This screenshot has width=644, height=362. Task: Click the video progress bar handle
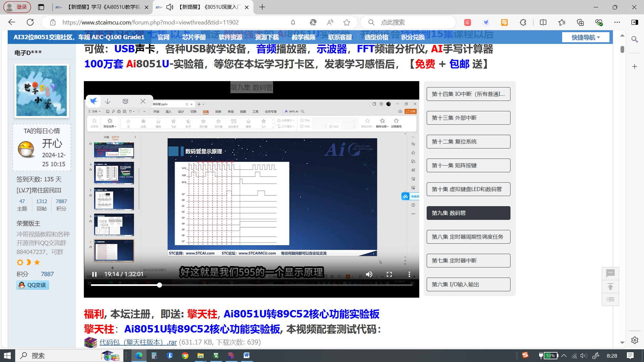click(x=160, y=285)
